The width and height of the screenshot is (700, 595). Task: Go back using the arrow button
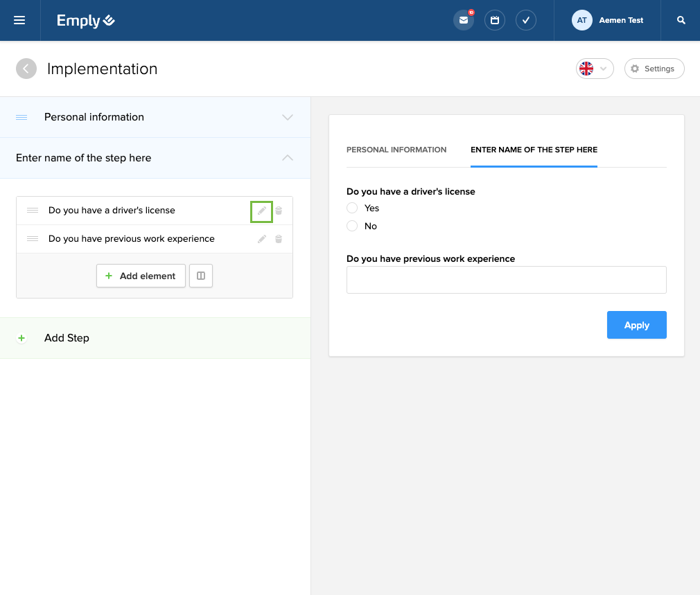click(x=26, y=69)
